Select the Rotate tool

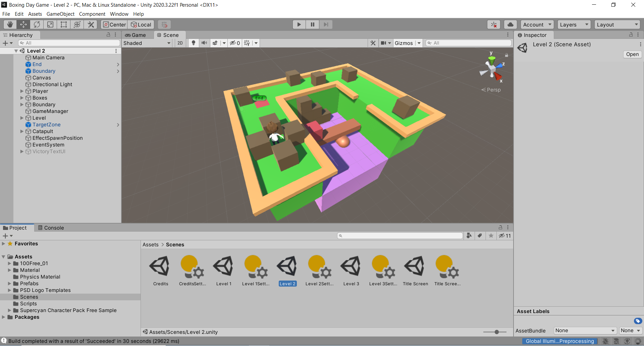[37, 24]
